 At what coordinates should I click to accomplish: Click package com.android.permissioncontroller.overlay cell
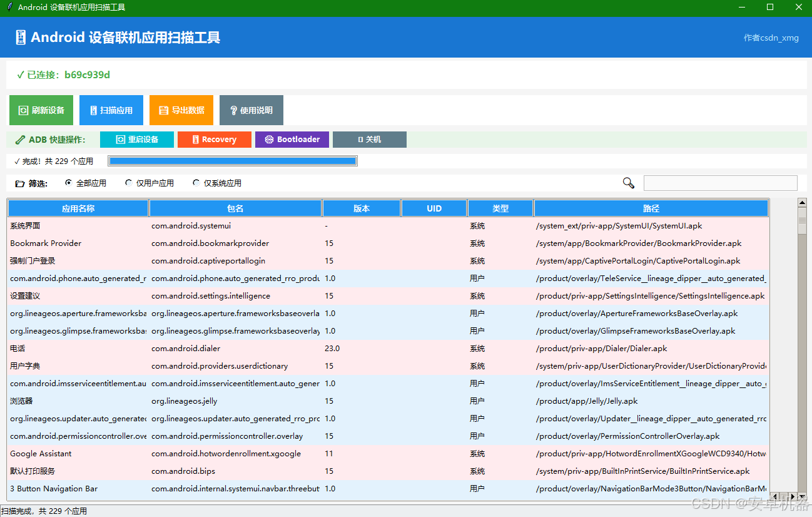pyautogui.click(x=235, y=436)
